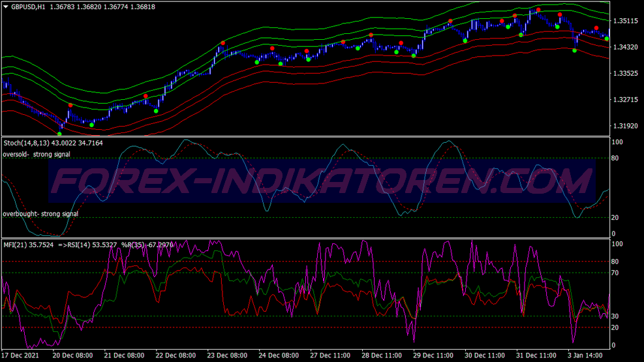Screen dimensions: 644x362
Task: Click the 'overbought- strong signal' text label
Action: pos(40,214)
